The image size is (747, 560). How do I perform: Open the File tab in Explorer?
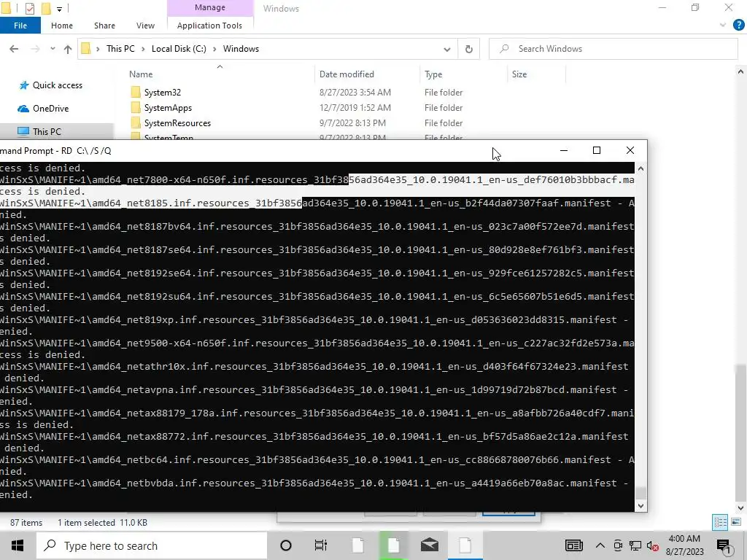(20, 26)
